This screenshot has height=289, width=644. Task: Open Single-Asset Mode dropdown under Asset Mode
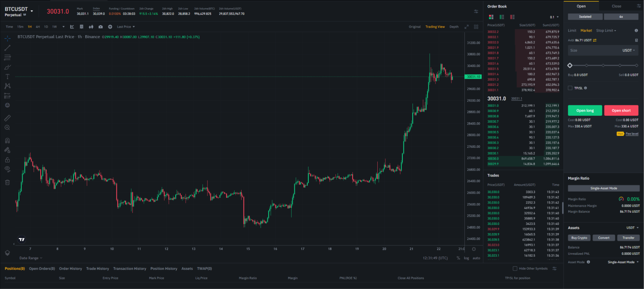pyautogui.click(x=623, y=262)
